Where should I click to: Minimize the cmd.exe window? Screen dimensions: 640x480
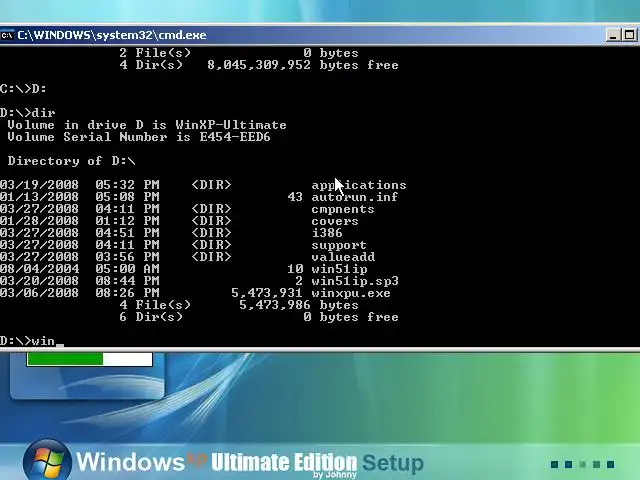(613, 35)
